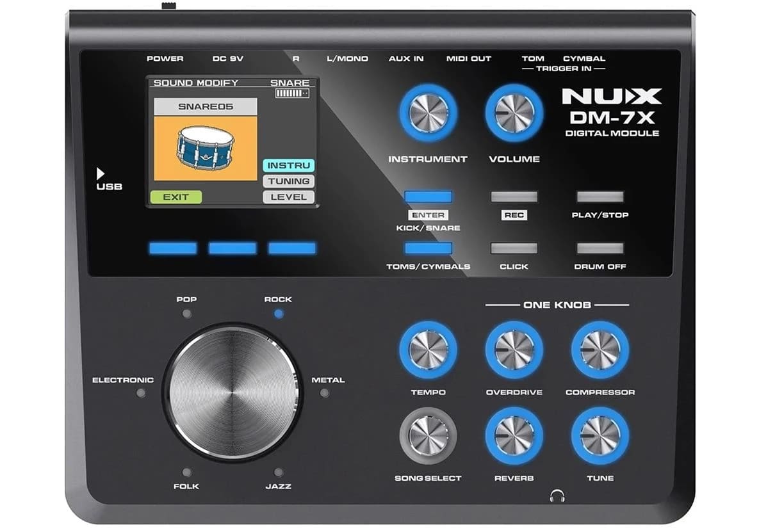Screen dimensions: 759x532
Task: Hit the REC button
Action: [514, 197]
